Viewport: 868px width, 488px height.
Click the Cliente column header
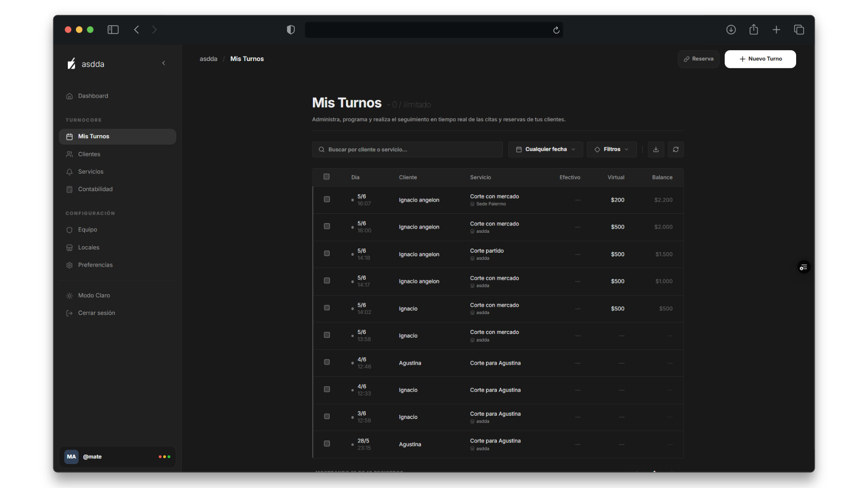pyautogui.click(x=408, y=177)
